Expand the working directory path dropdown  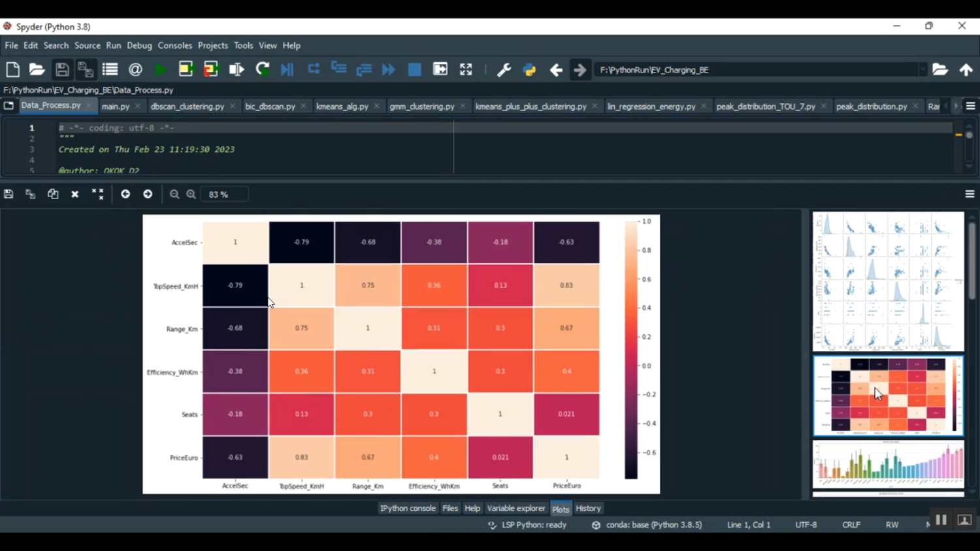point(923,70)
